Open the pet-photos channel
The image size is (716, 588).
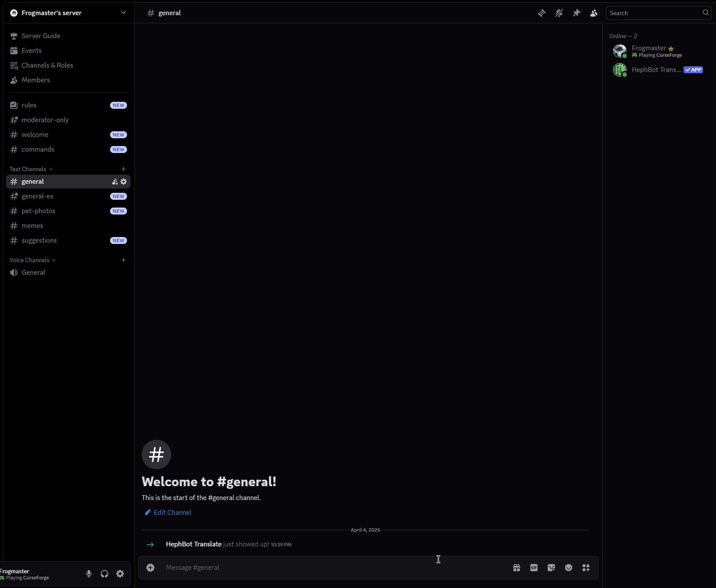(39, 211)
